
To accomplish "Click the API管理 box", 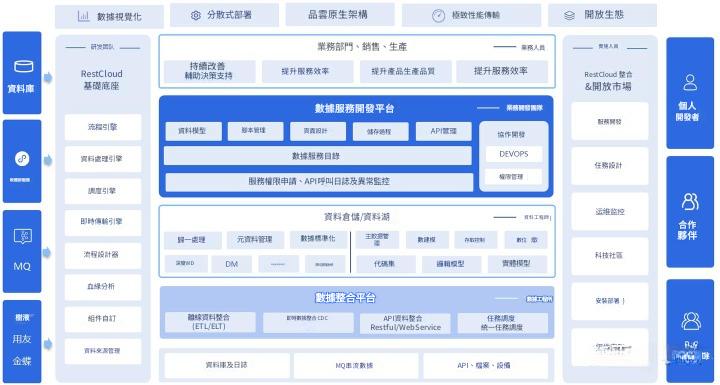I will click(x=444, y=131).
